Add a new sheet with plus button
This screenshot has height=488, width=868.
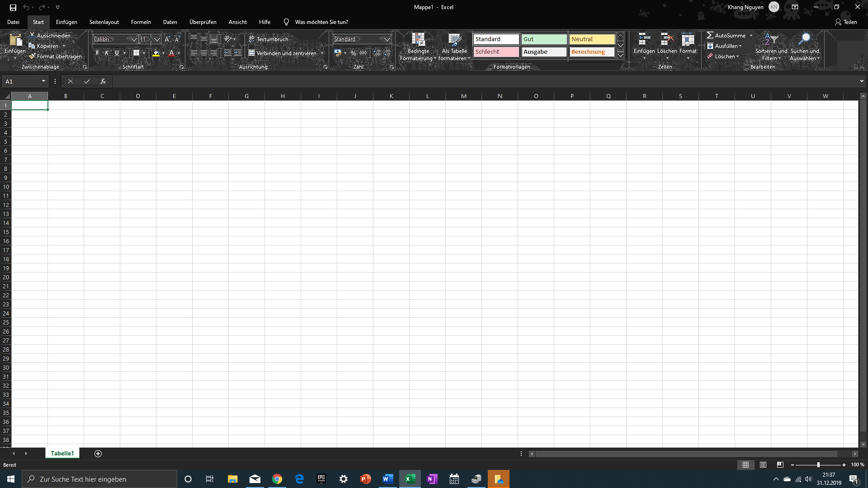pos(98,454)
